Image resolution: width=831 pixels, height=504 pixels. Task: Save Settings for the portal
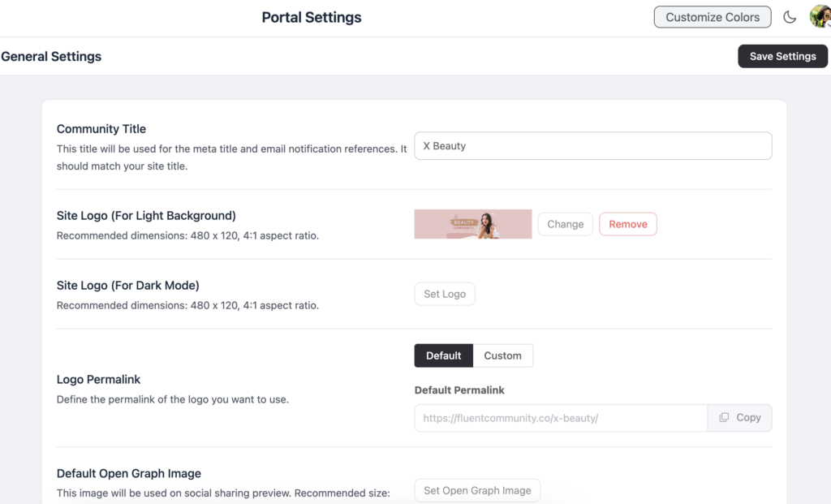782,56
